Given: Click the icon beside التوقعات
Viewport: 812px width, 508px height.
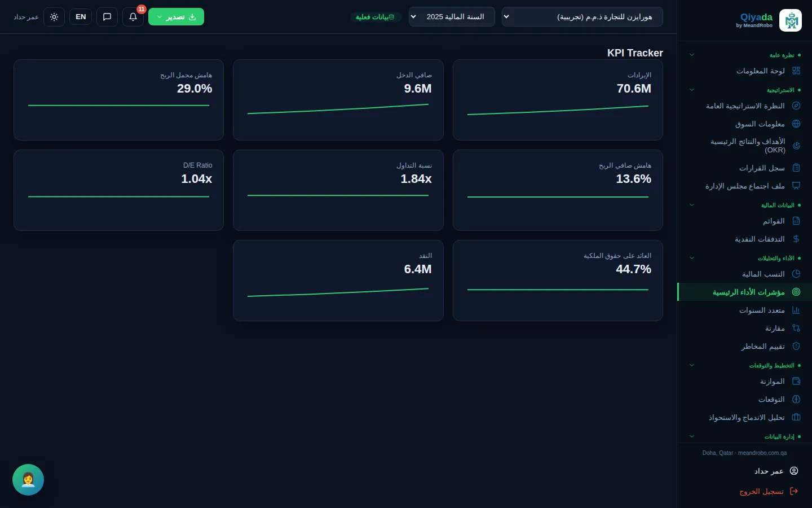Looking at the screenshot, I should tap(796, 399).
